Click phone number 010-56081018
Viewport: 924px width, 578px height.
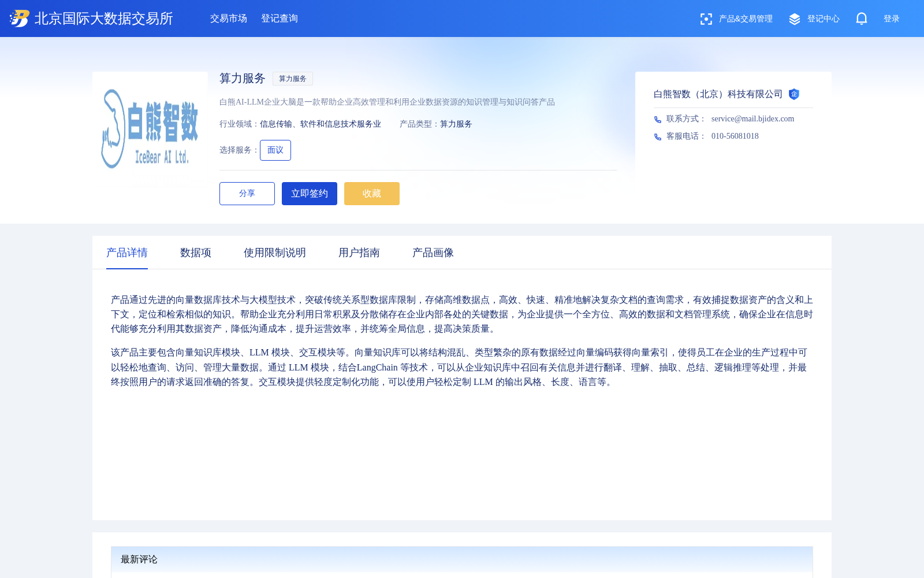click(x=735, y=136)
